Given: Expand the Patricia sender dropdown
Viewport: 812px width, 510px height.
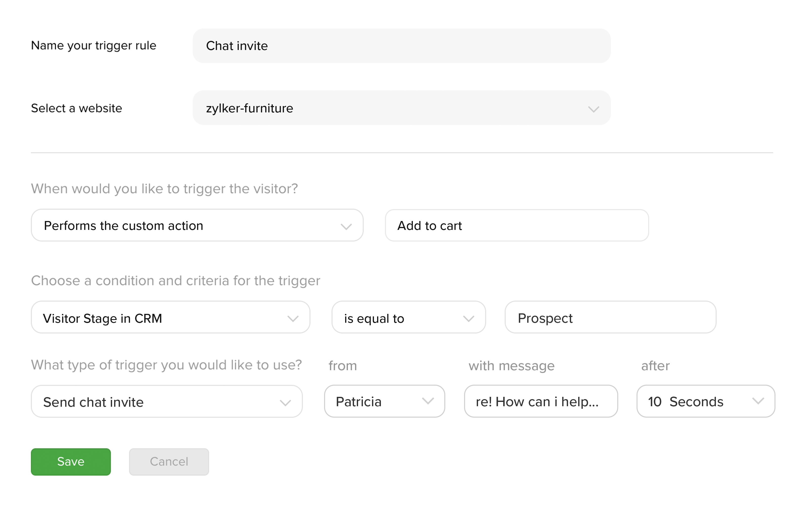Looking at the screenshot, I should 384,401.
